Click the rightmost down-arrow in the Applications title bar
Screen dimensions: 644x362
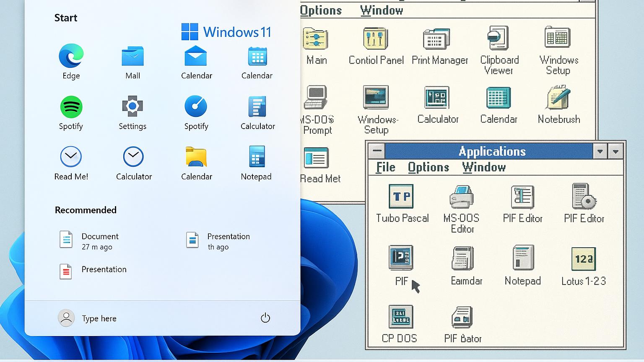[x=615, y=151]
